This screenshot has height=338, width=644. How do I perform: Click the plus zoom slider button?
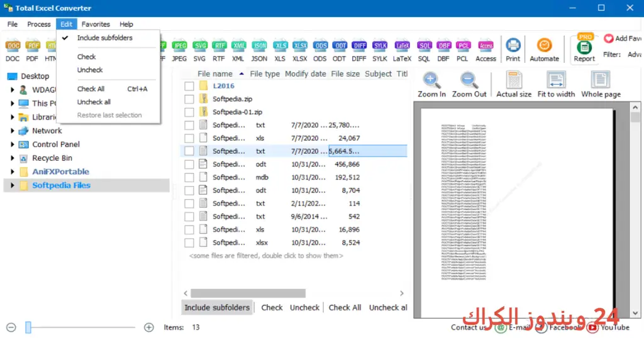pos(148,327)
